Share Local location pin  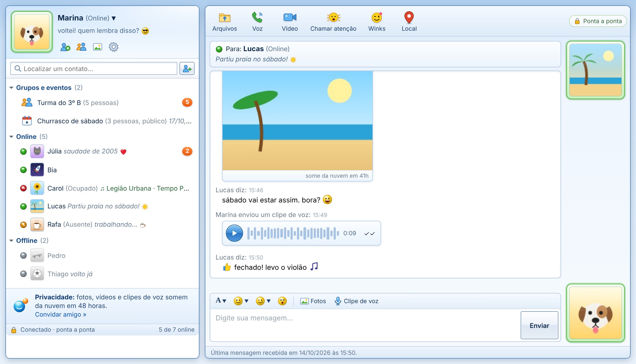[409, 22]
